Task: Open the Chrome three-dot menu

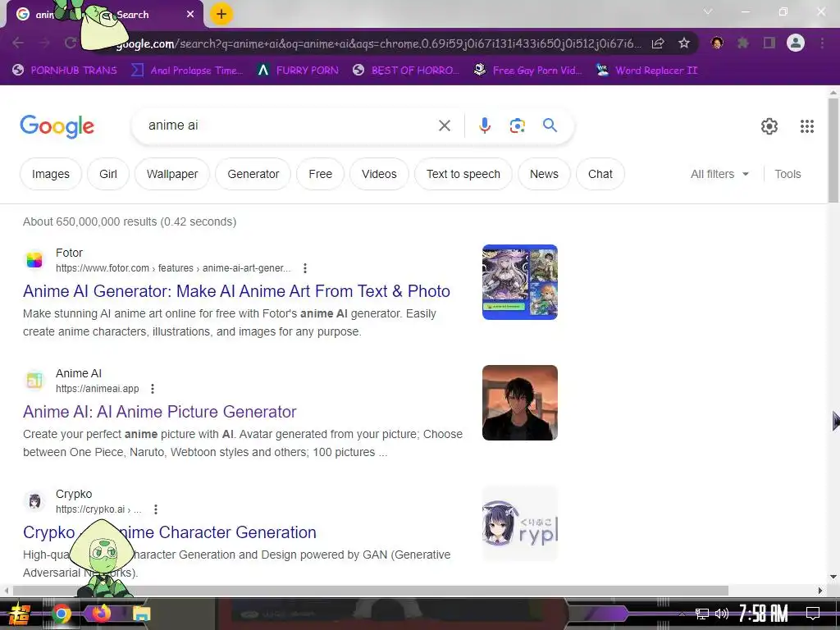Action: coord(822,43)
